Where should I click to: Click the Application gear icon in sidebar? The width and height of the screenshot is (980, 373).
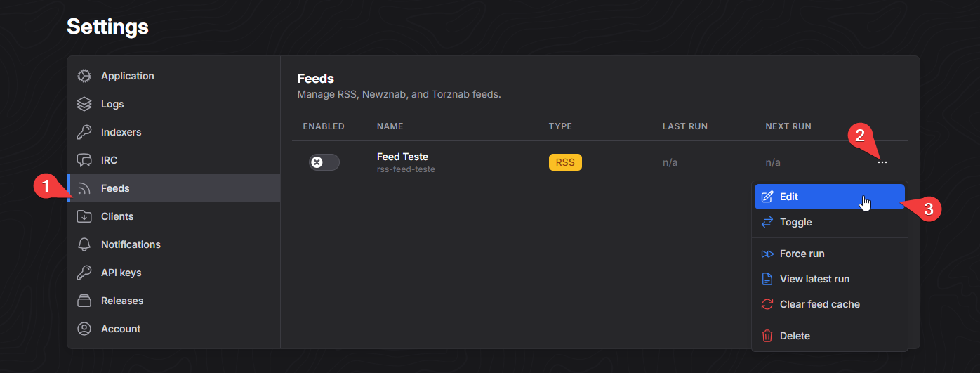[x=84, y=76]
